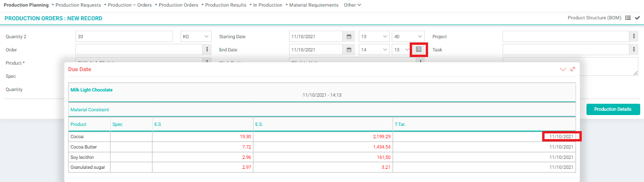Open the Starting Date calendar picker
Viewport: 644px width, 182px height.
click(x=349, y=36)
